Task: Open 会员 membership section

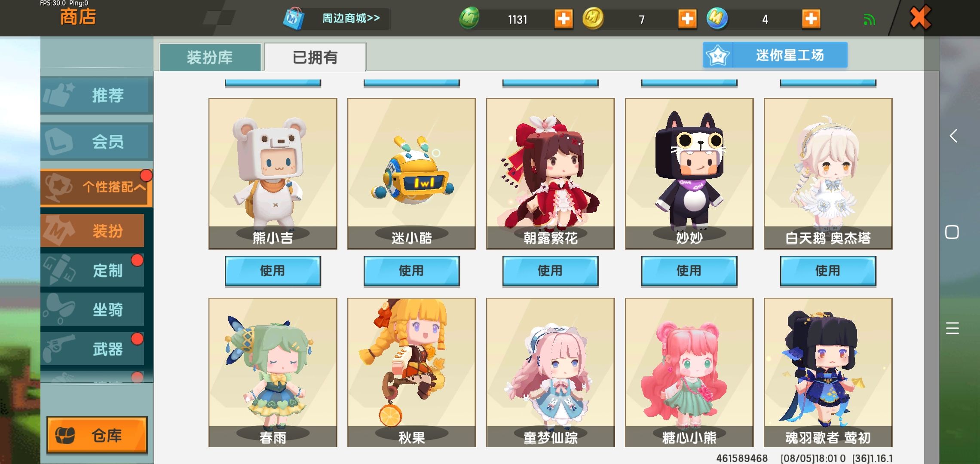Action: tap(96, 141)
